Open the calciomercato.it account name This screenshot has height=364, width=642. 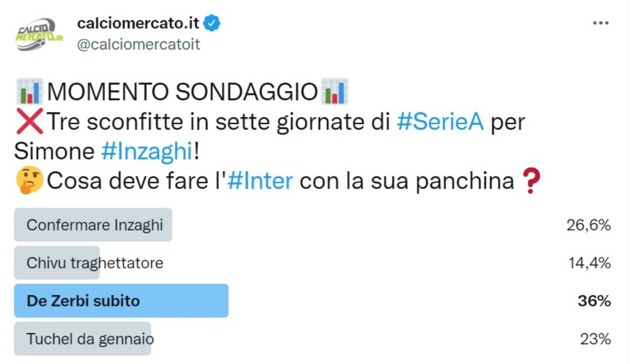138,23
